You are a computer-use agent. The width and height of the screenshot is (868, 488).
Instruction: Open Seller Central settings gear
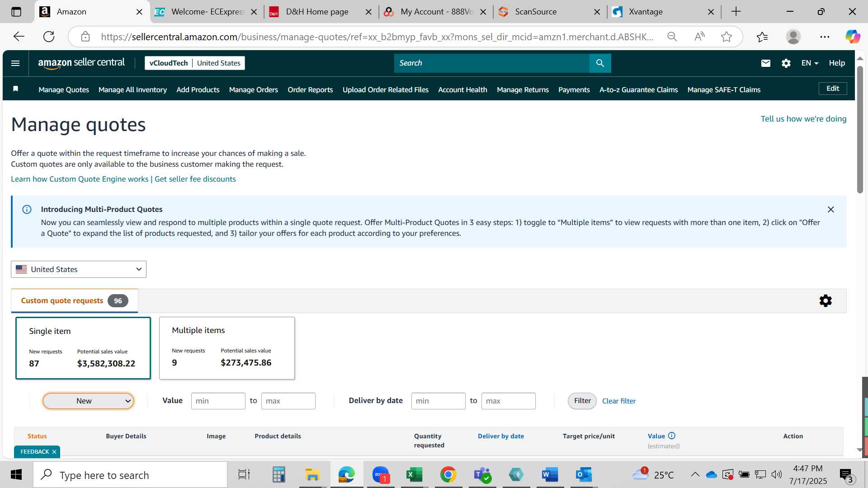coord(786,63)
